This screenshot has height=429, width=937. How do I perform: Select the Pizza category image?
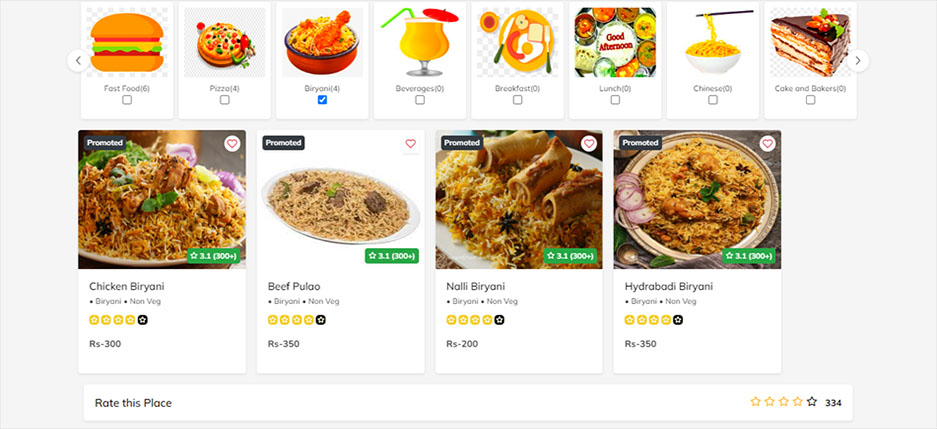tap(224, 42)
